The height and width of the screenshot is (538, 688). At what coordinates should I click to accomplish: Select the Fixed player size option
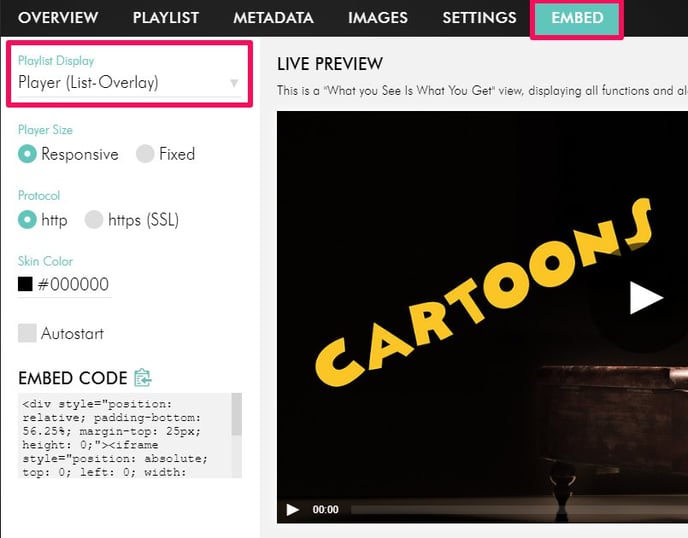(x=145, y=154)
